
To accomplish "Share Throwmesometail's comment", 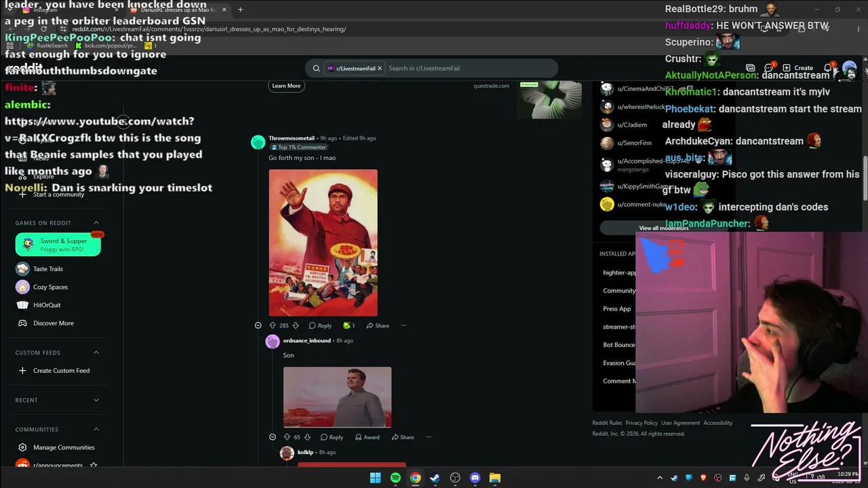I will pos(378,325).
